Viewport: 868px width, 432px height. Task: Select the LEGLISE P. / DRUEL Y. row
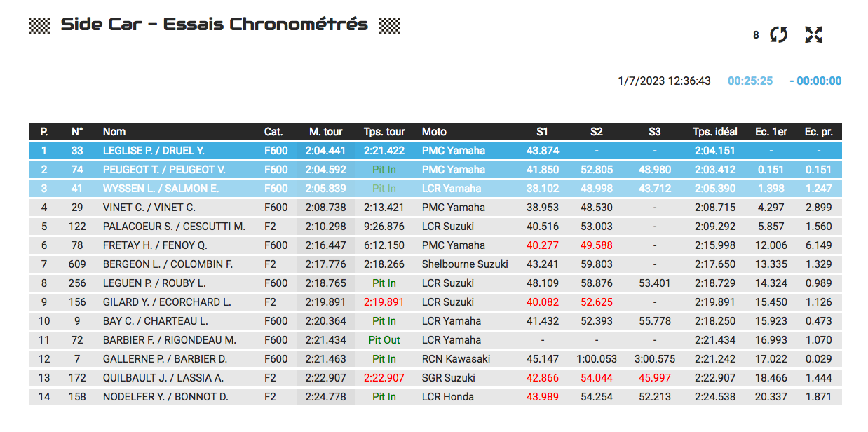(435, 151)
